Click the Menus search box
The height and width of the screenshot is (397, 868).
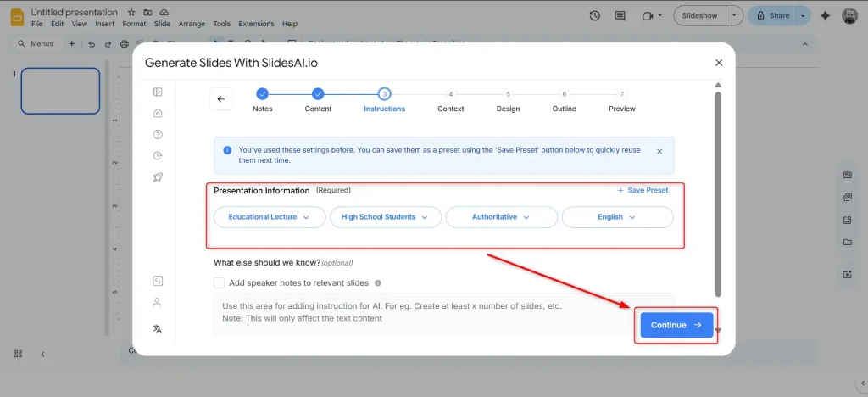coord(36,44)
